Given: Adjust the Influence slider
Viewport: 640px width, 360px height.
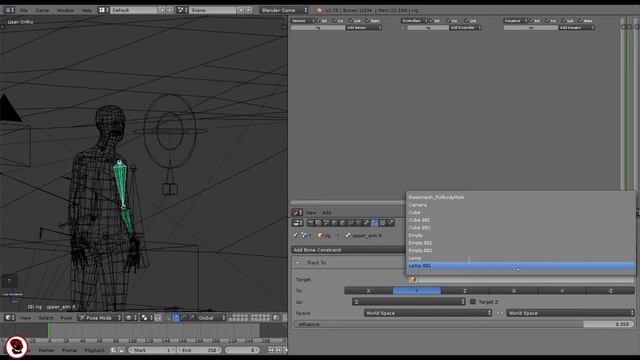Looking at the screenshot, I should (x=464, y=324).
